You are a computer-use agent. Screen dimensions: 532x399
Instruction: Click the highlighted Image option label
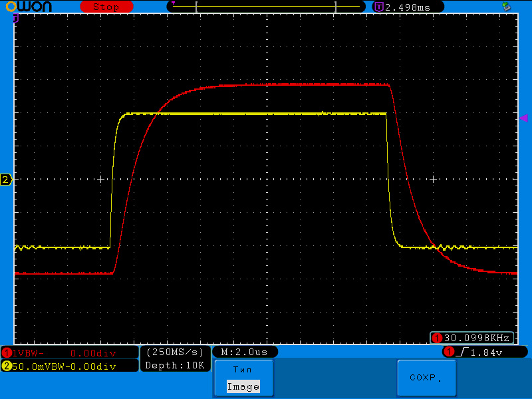pos(243,386)
